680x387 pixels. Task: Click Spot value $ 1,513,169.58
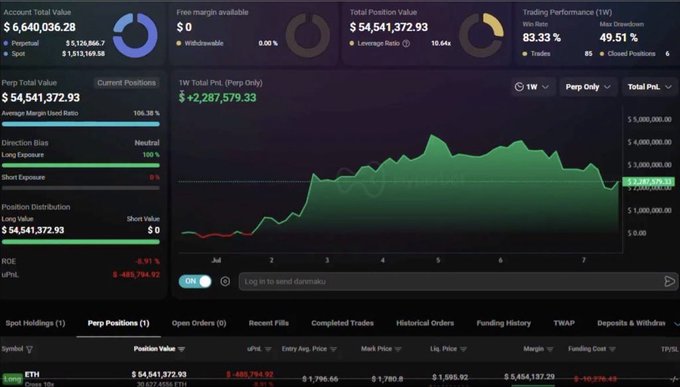(x=83, y=54)
